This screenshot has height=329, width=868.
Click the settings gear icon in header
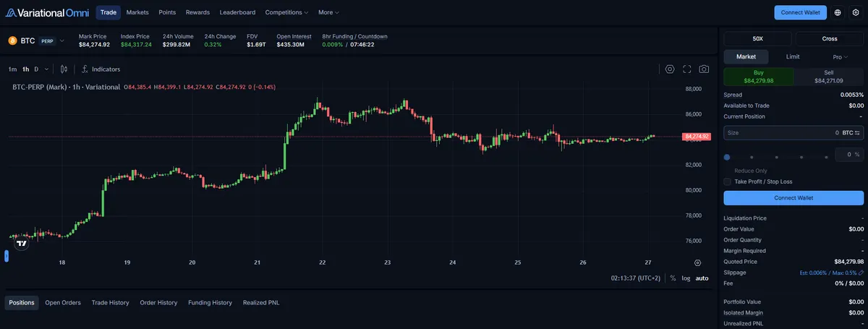point(855,12)
